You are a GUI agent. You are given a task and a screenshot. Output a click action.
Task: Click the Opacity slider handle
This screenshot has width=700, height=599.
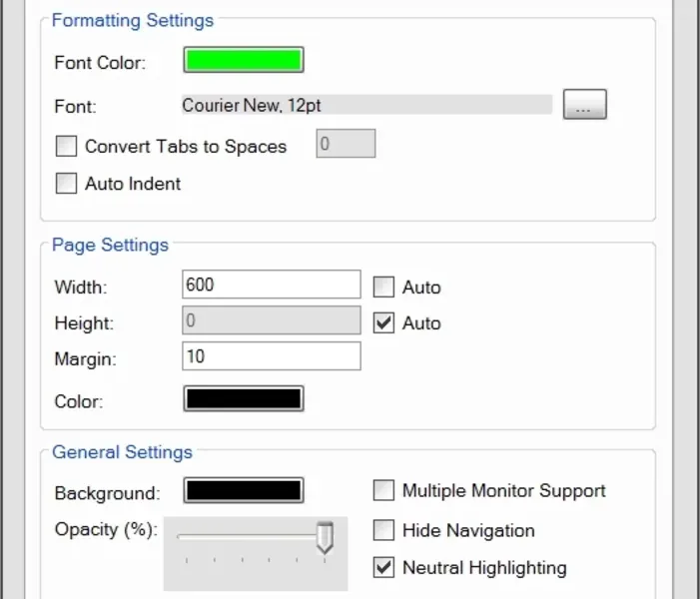coord(324,539)
